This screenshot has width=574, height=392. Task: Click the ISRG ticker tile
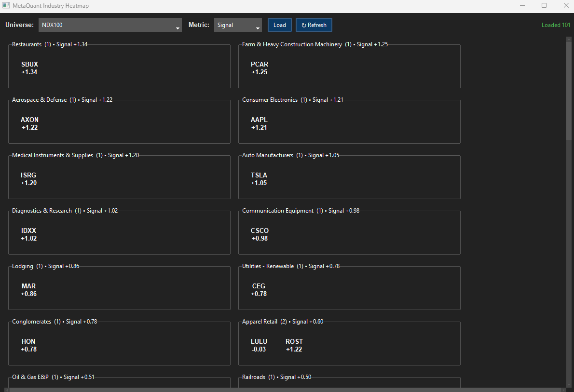pos(28,179)
